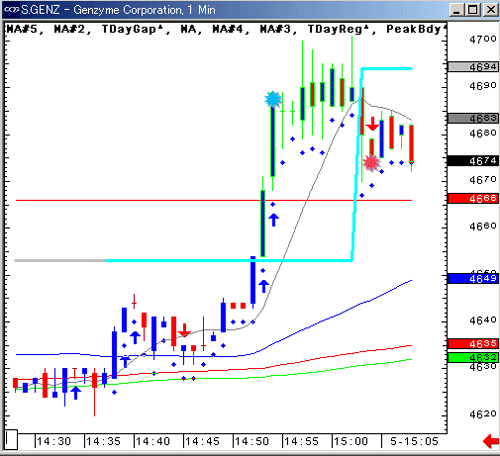Click the 14:40 time axis label

tap(153, 441)
